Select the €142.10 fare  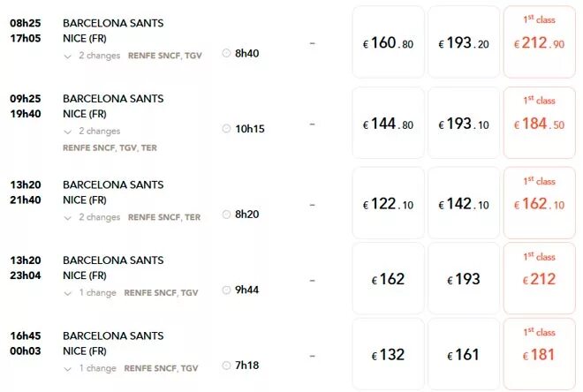(x=464, y=203)
